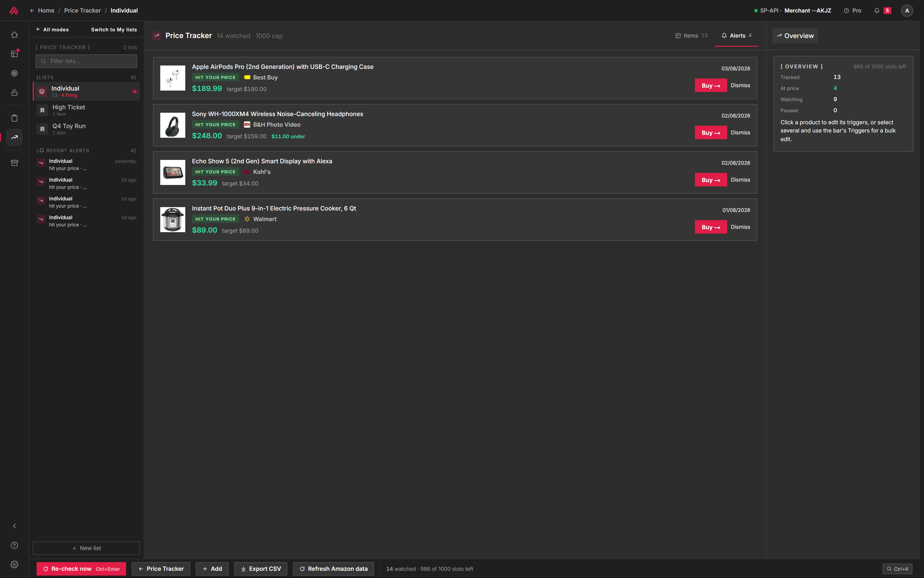Dismiss the Instant Pot alert
Image resolution: width=924 pixels, height=578 pixels.
click(x=740, y=227)
